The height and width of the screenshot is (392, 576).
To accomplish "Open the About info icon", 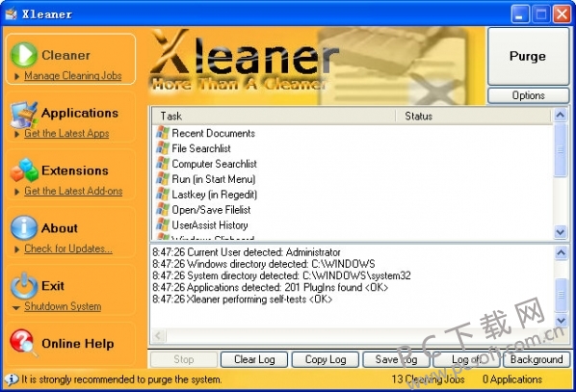I will (x=24, y=227).
